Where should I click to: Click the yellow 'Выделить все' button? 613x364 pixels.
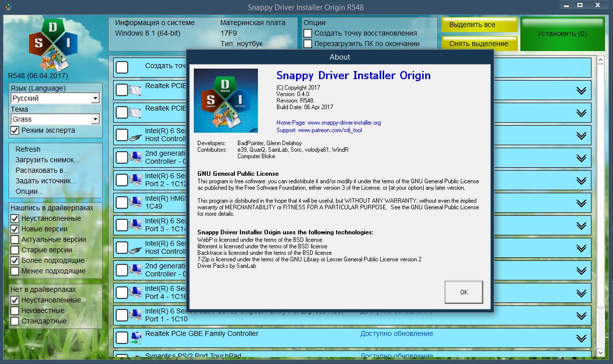tap(479, 25)
